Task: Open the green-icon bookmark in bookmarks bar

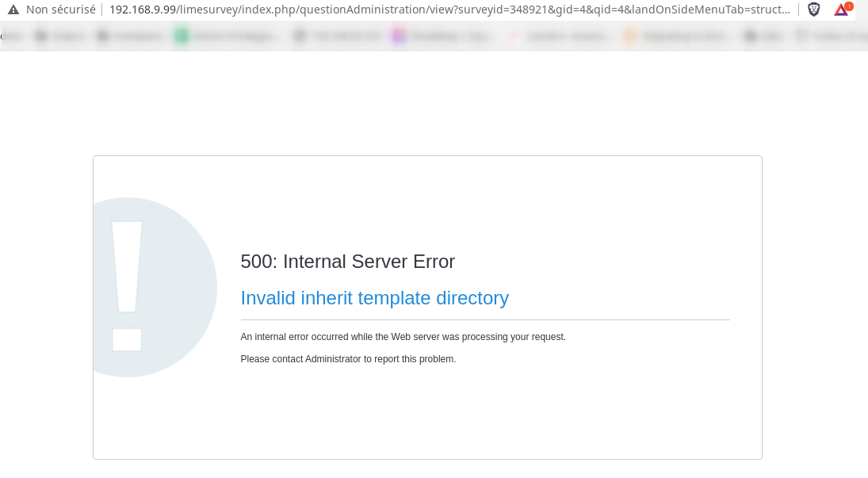Action: pyautogui.click(x=227, y=36)
